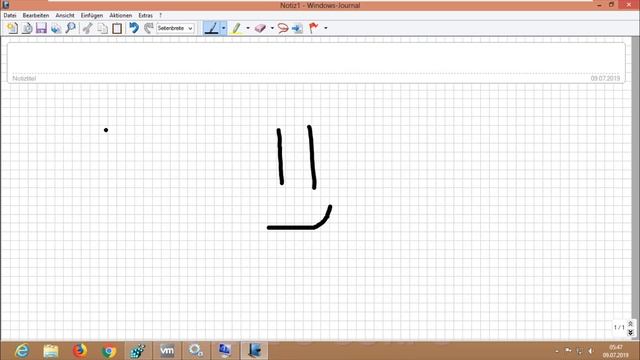
Task: Expand the Highlighter options arrow
Action: coord(248,28)
